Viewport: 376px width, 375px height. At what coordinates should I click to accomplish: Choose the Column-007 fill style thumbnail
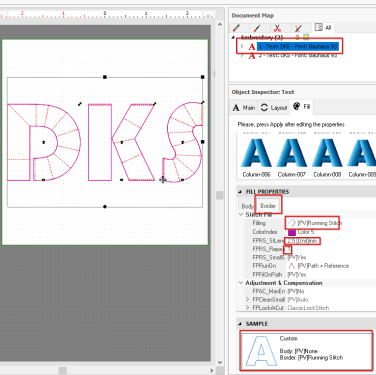tap(292, 157)
